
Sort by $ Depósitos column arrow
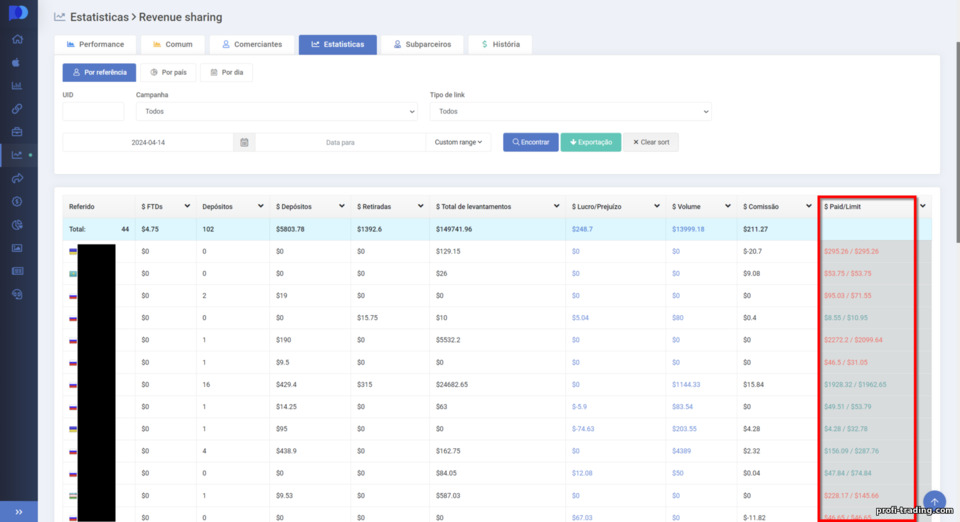tap(342, 206)
